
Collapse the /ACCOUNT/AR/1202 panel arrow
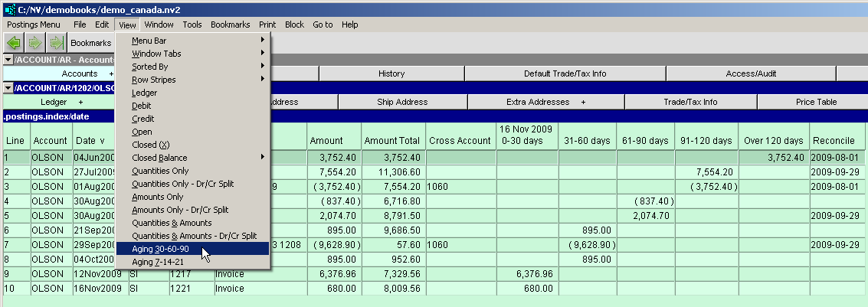8,88
